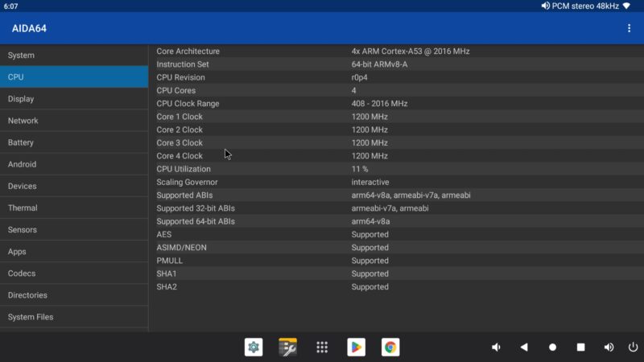The width and height of the screenshot is (644, 362).
Task: Click the Core 3 Clock row label
Action: [180, 143]
